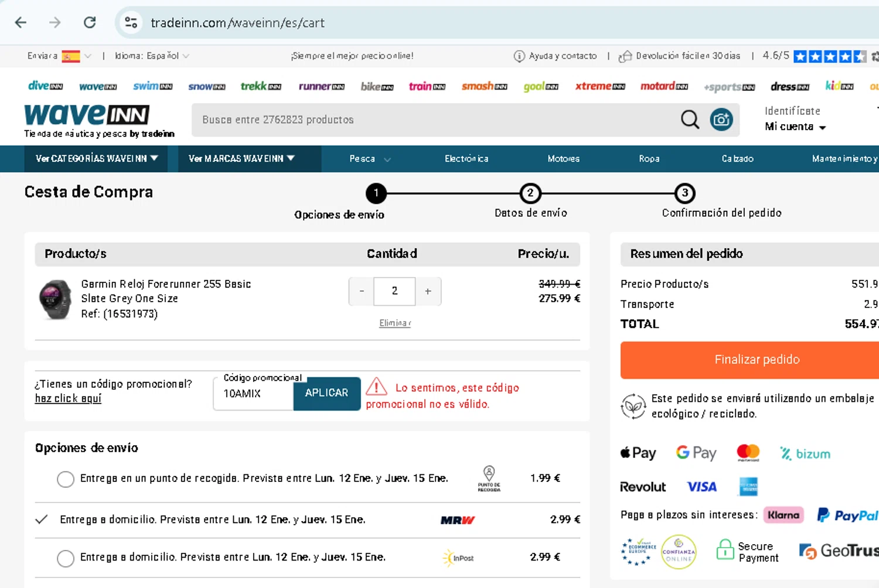This screenshot has height=588, width=879.
Task: Reload the page with the refresh icon
Action: tap(90, 22)
